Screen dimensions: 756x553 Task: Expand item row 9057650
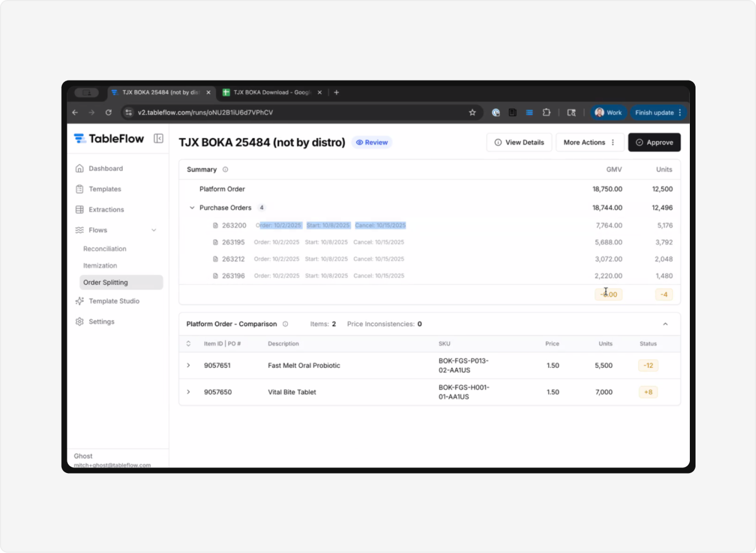[x=188, y=392]
